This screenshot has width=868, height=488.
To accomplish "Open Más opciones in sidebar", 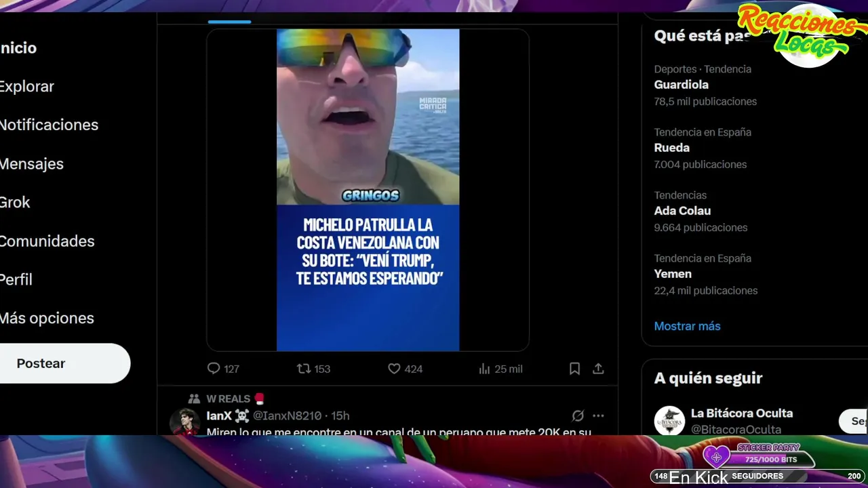I will click(x=47, y=318).
